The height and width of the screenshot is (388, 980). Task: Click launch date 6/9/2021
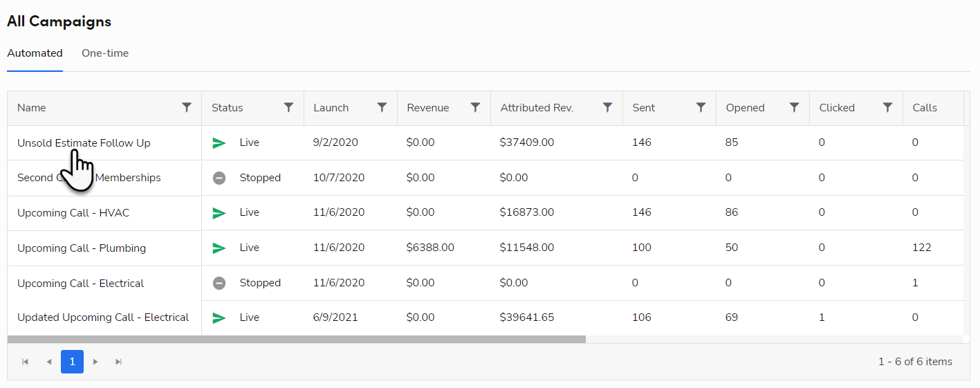tap(336, 317)
